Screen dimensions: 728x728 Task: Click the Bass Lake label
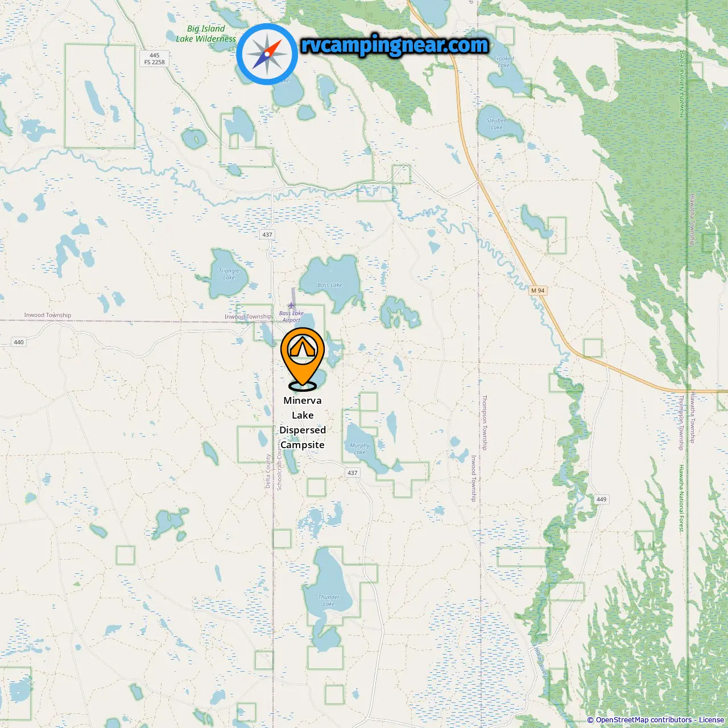[330, 286]
